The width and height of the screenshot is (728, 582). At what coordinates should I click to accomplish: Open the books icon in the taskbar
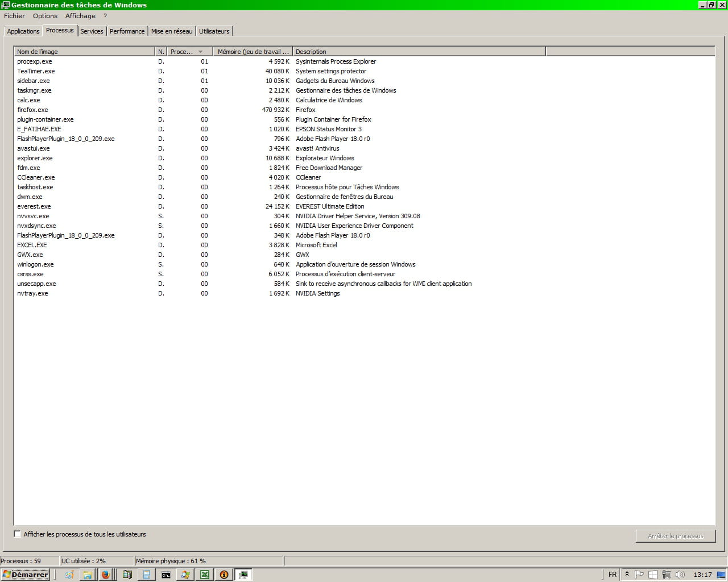click(x=127, y=575)
